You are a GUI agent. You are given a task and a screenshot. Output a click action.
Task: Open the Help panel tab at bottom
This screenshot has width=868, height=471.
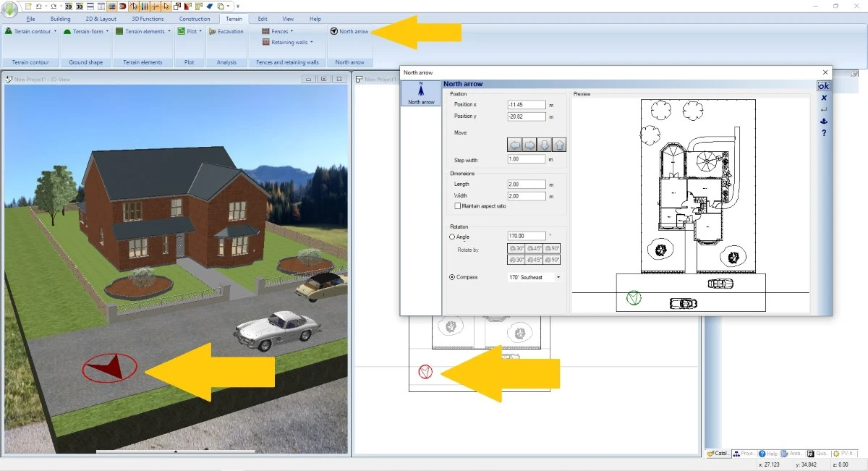coord(767,454)
